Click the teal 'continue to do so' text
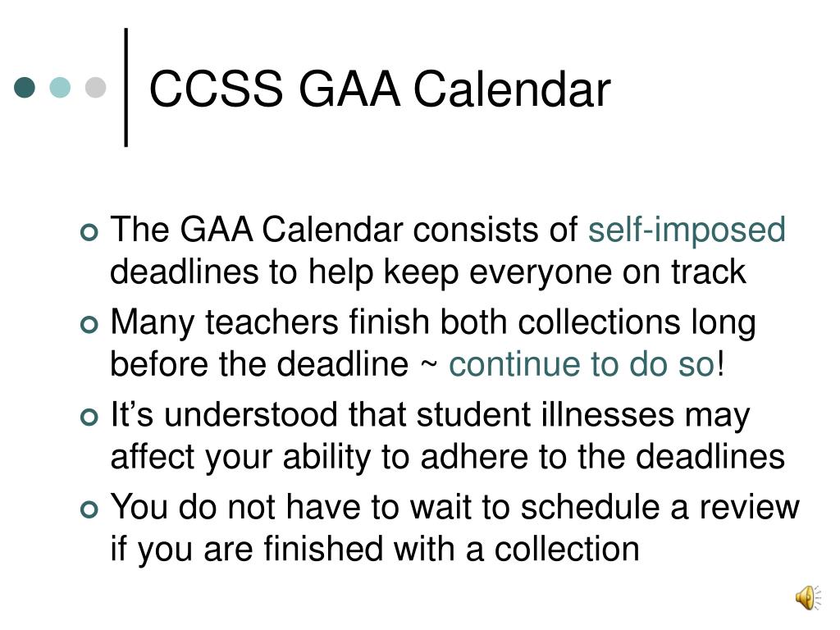 pyautogui.click(x=582, y=364)
